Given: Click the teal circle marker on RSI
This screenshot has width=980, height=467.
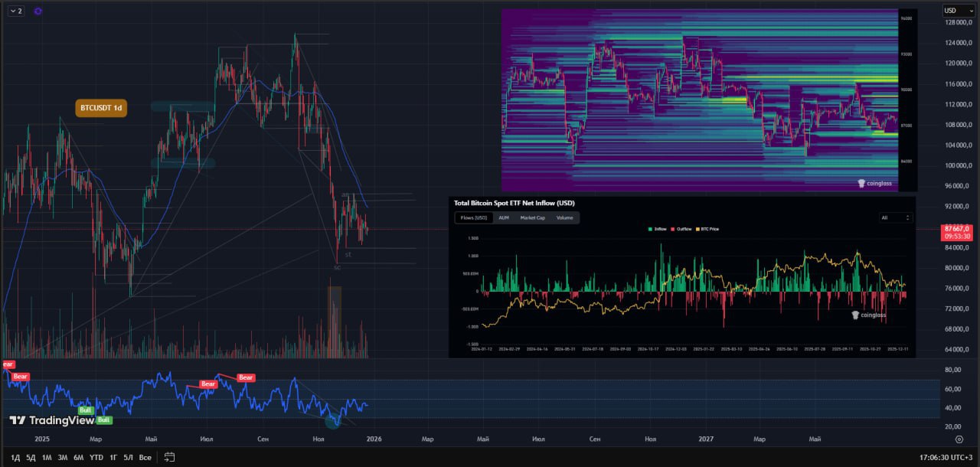Looking at the screenshot, I should pyautogui.click(x=332, y=420).
